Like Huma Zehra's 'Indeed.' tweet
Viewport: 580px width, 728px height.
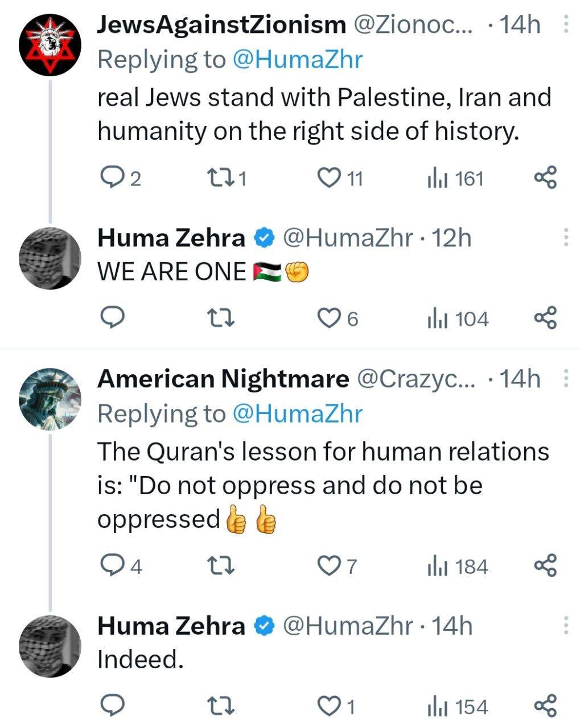pos(328,706)
